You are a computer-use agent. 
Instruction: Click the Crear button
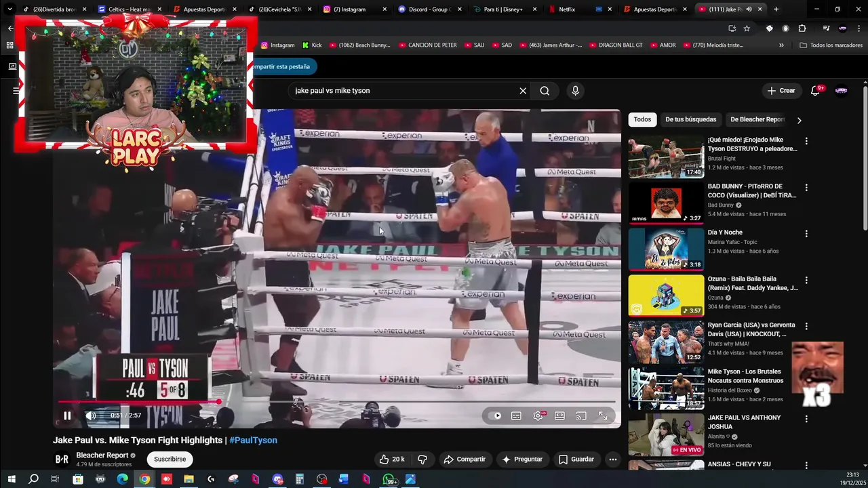tap(781, 91)
